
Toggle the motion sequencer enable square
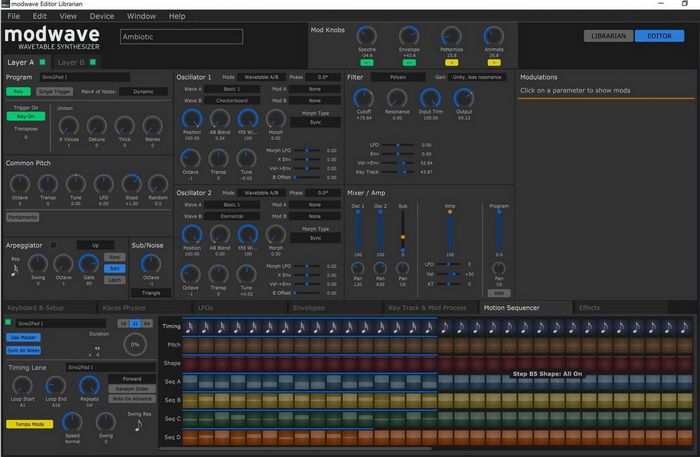pyautogui.click(x=8, y=322)
